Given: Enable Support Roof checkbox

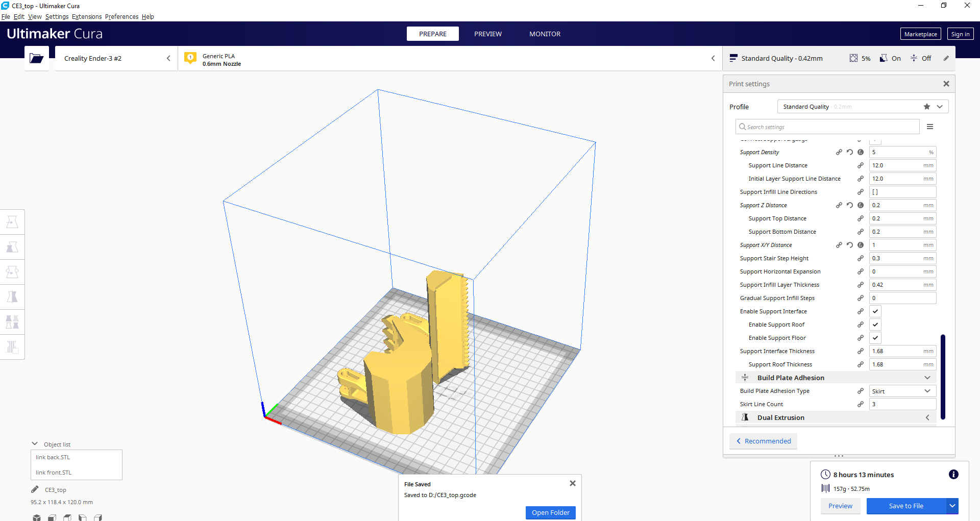Looking at the screenshot, I should click(875, 325).
